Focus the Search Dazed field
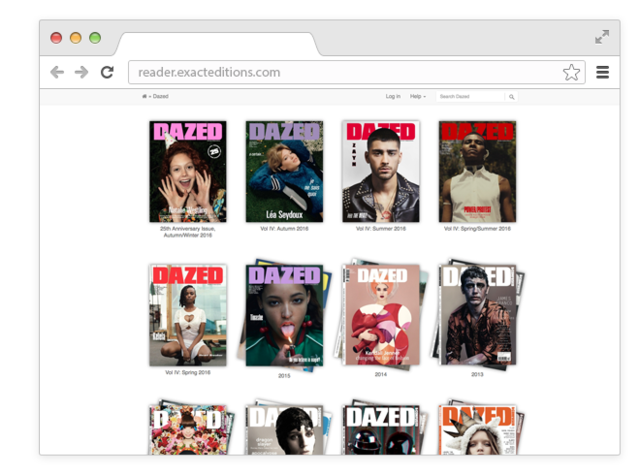Screen dimensions: 640x475 pos(471,97)
